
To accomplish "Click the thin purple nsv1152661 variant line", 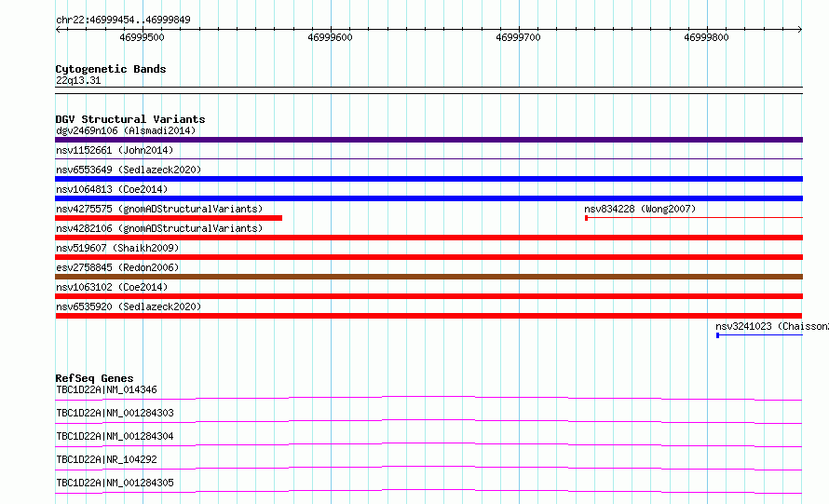I will click(428, 158).
